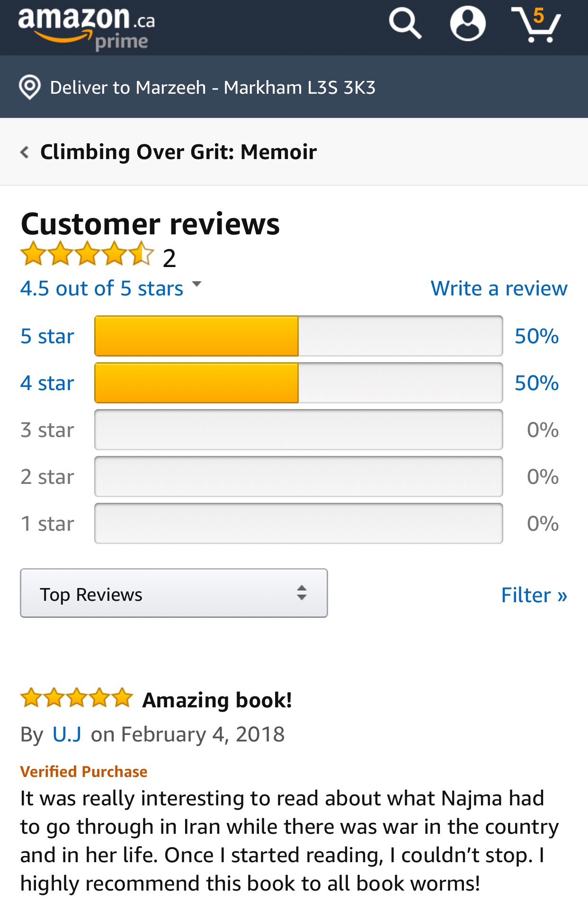The height and width of the screenshot is (910, 588).
Task: Open the Climbing Over Grit: Memoir title link
Action: coord(178,152)
